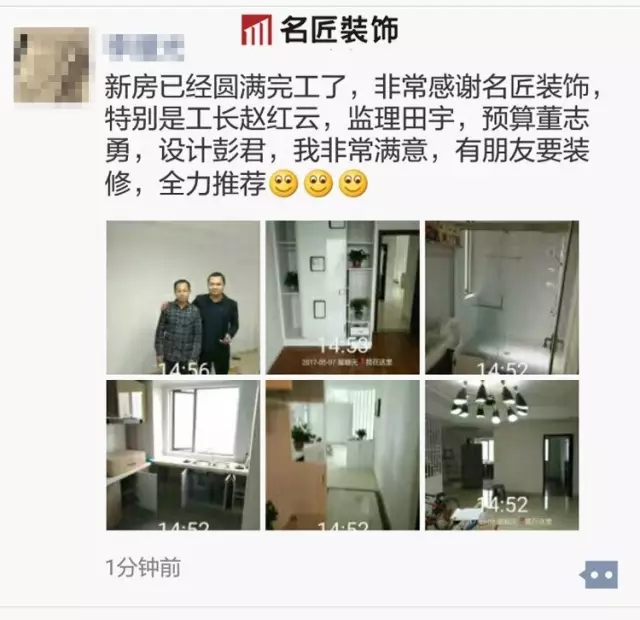
Task: Open the photo of two men standing
Action: (183, 298)
